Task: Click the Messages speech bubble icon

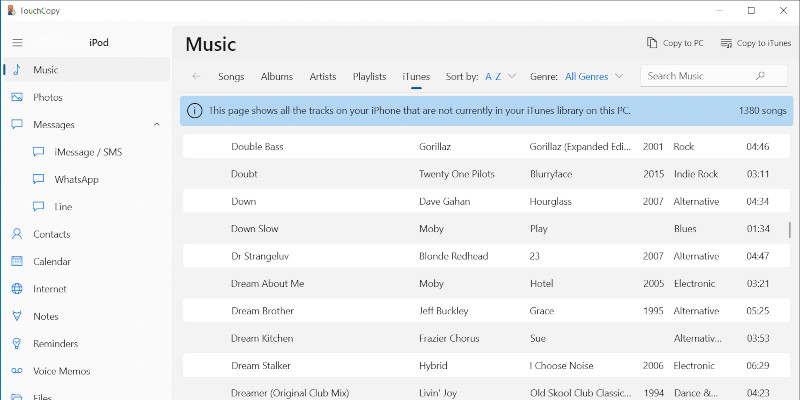Action: point(17,124)
